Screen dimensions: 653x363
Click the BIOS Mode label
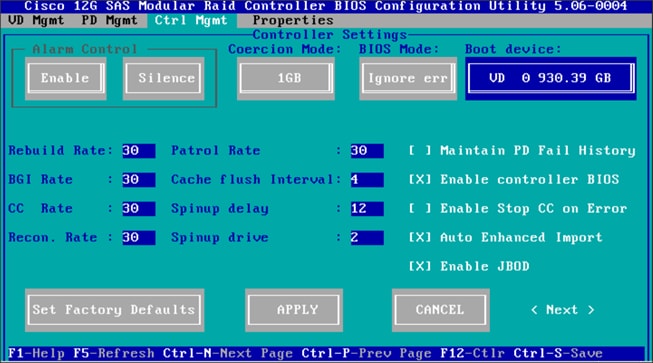pos(399,49)
